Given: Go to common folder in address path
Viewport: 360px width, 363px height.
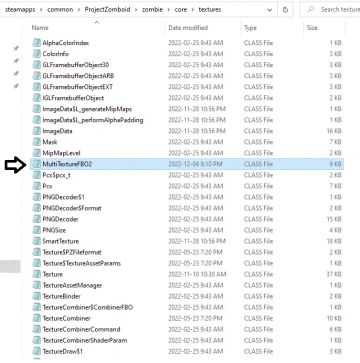Looking at the screenshot, I should [x=59, y=10].
